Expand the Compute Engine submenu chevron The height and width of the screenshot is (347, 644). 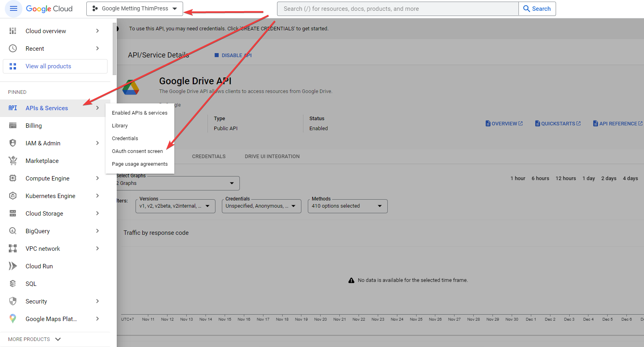97,178
